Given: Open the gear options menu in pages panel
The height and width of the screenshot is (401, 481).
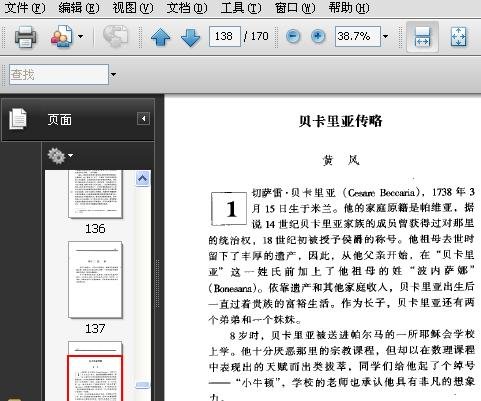Looking at the screenshot, I should click(x=60, y=156).
